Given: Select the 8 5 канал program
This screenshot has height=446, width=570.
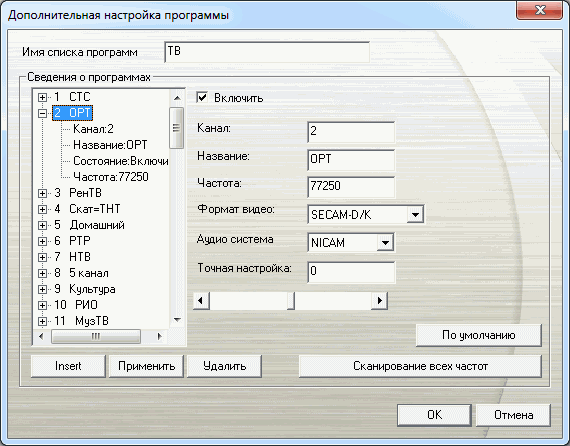Looking at the screenshot, I should 81,273.
